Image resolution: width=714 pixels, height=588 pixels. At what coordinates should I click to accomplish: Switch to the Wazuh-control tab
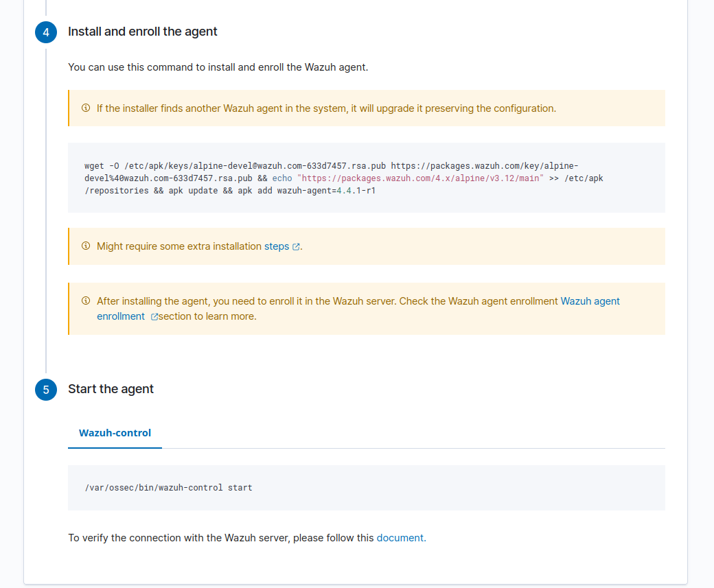115,433
